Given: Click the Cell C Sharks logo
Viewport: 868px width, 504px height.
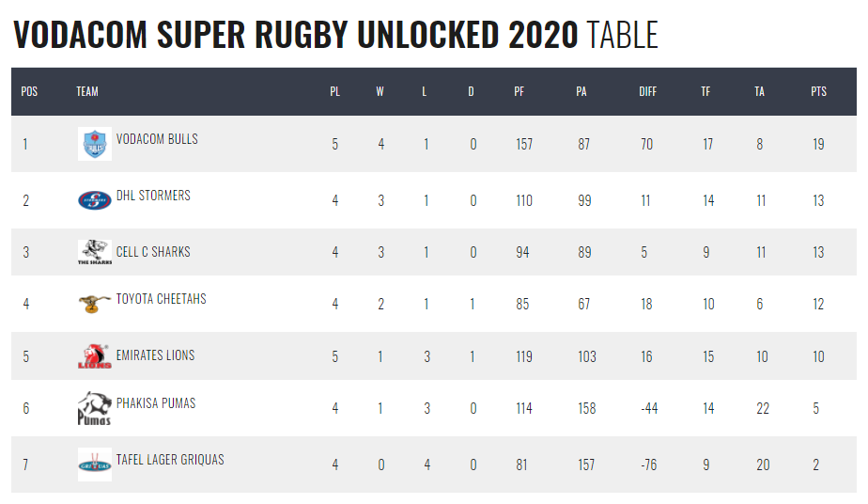Looking at the screenshot, I should (x=94, y=253).
